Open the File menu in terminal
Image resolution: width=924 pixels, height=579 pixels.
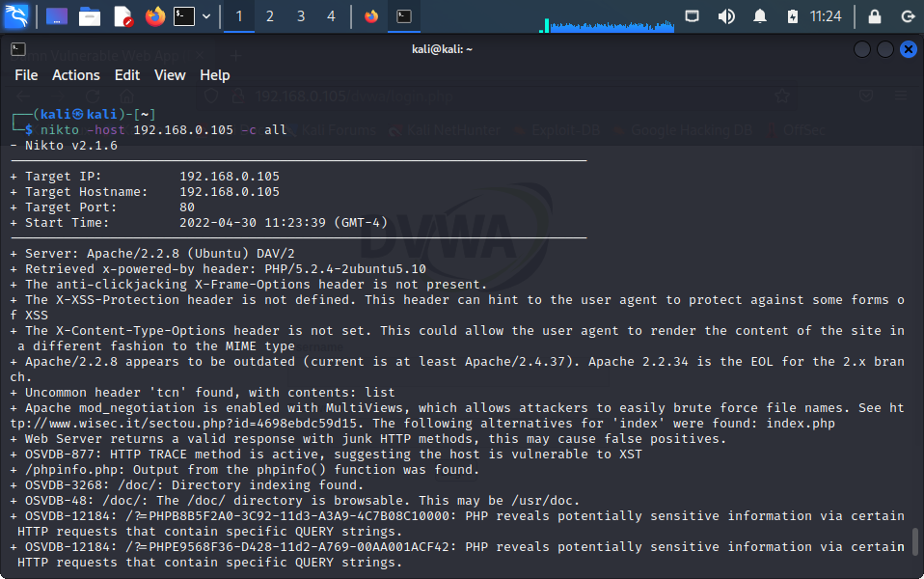pyautogui.click(x=26, y=75)
